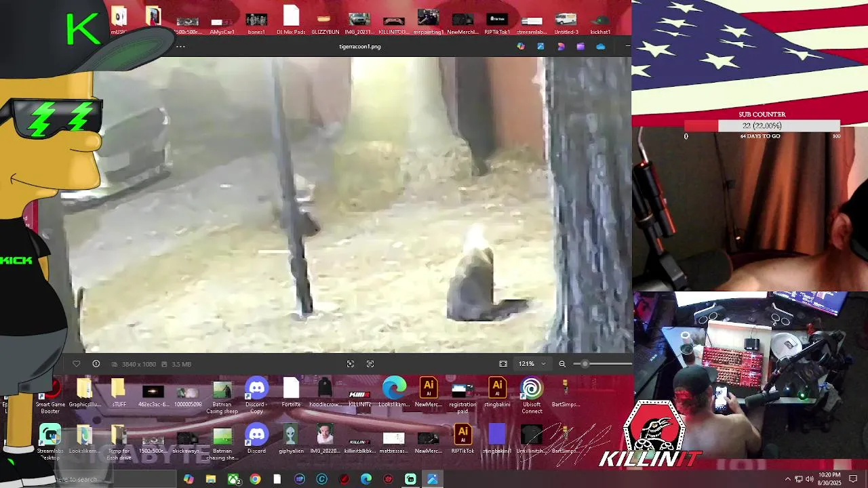Open the volume control in system tray
This screenshot has height=488, width=868.
(x=809, y=479)
